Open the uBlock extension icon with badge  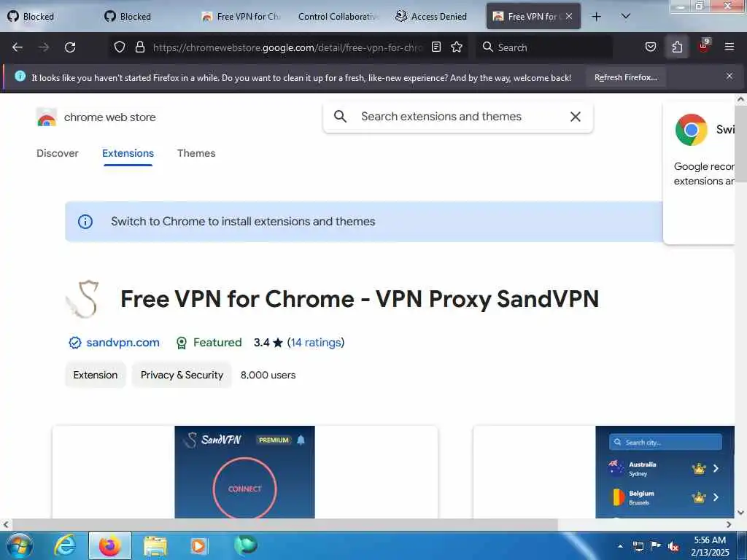(704, 46)
